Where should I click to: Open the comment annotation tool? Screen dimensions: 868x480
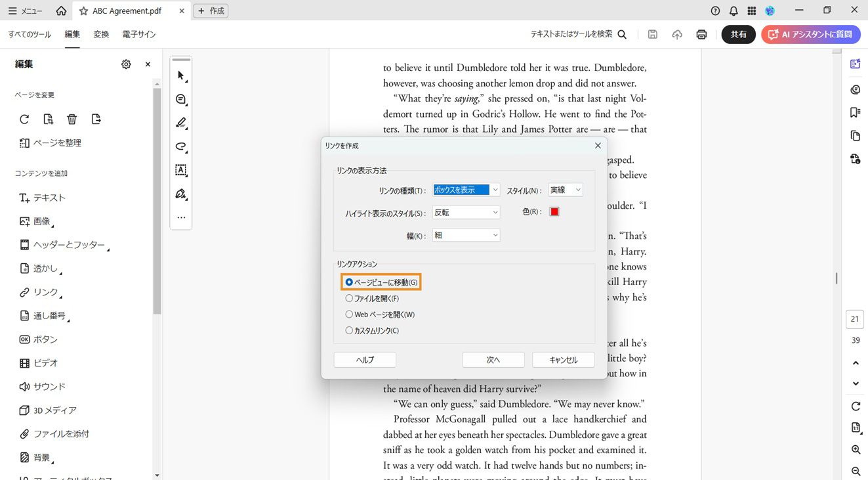point(180,99)
